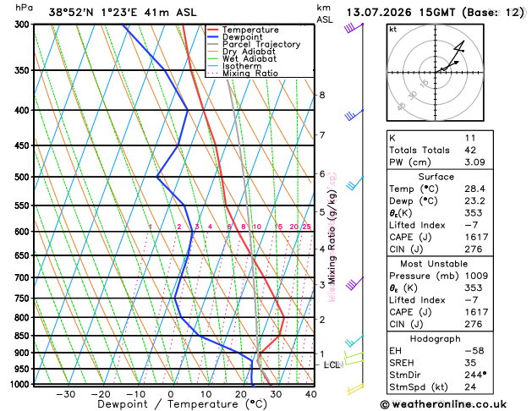The height and width of the screenshot is (411, 532).
Task: Click the Surface CIN value 276
Action: (x=474, y=249)
